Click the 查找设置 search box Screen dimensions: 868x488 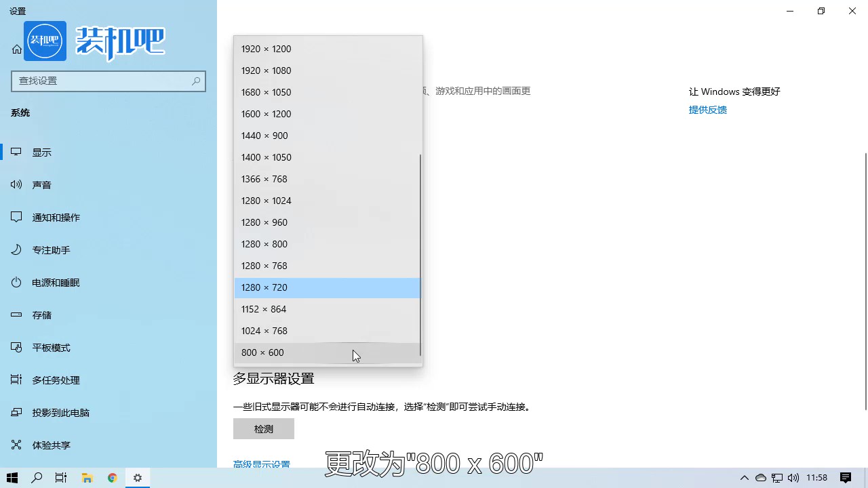point(108,81)
